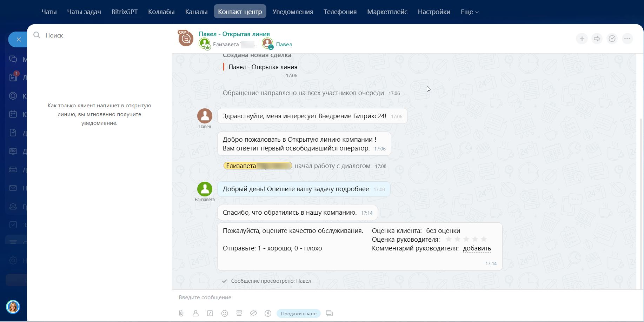This screenshot has width=644, height=322.
Task: Click the checkmark finish dialog icon
Action: 612,39
